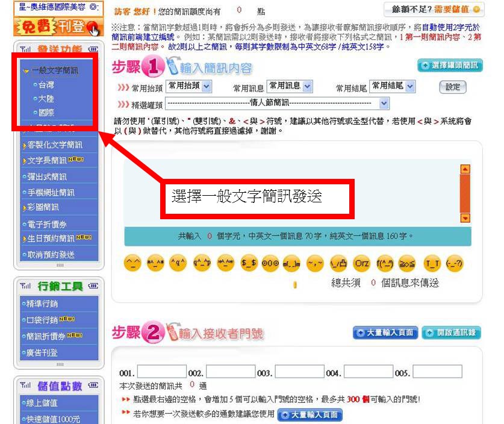Insert the Orz emoticon
Image resolution: width=504 pixels, height=424 pixels.
[x=361, y=263]
